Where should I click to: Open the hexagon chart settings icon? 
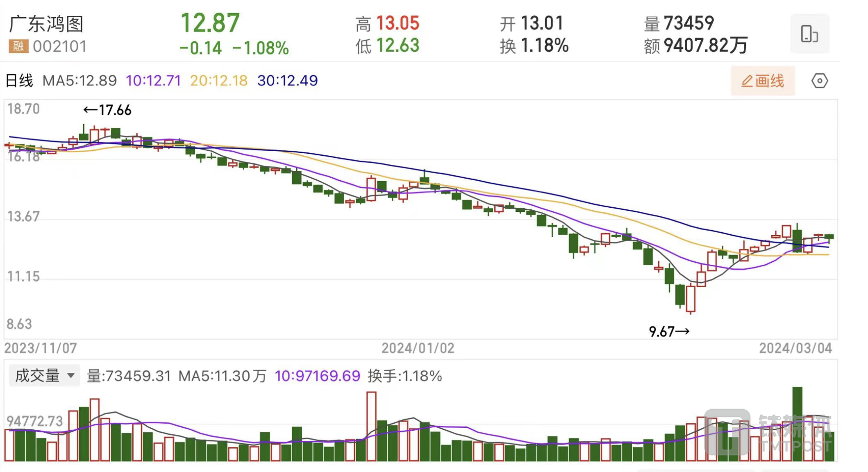pyautogui.click(x=819, y=81)
